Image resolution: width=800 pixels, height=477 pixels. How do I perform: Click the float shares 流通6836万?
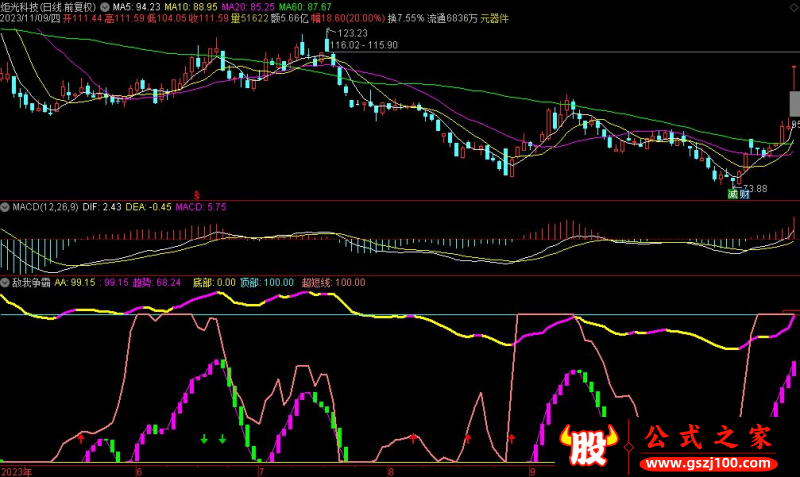tap(452, 19)
